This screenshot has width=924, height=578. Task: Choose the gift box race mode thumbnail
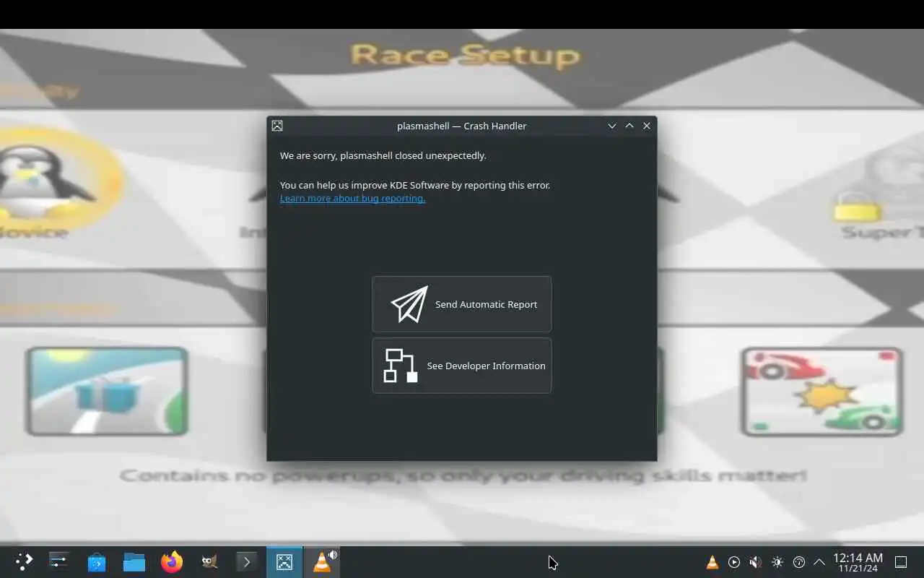pos(107,391)
